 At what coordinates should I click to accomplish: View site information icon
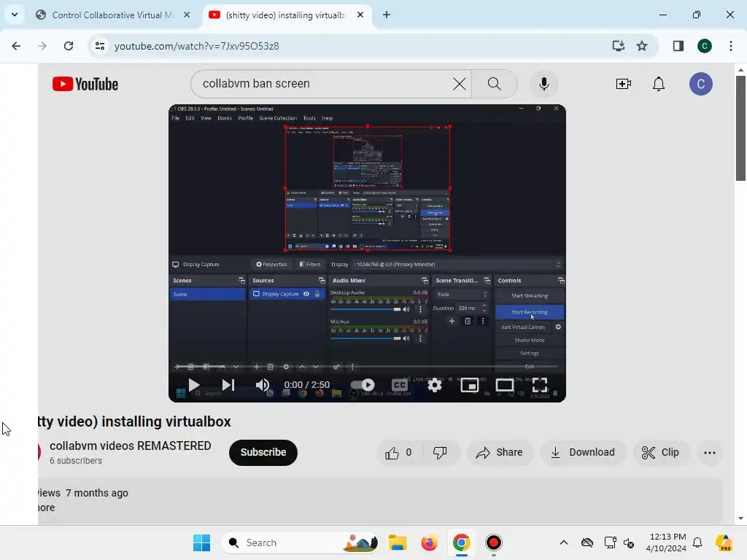(x=100, y=46)
